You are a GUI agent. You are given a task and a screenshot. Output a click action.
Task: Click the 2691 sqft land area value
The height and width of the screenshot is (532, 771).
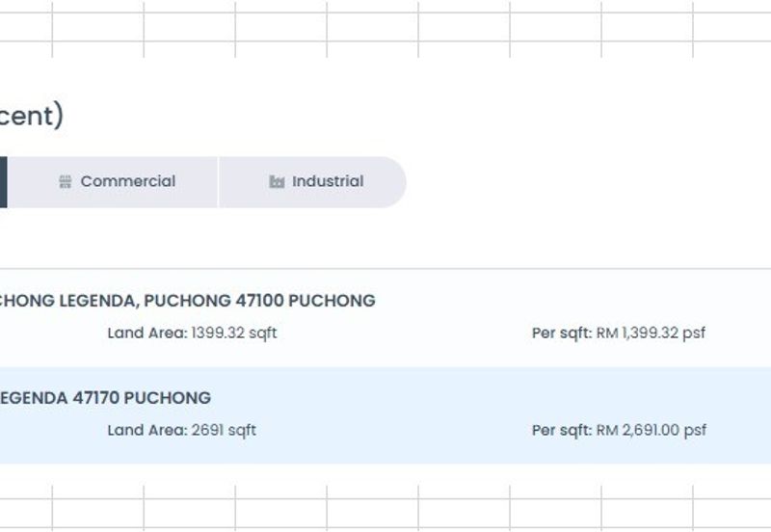coord(224,431)
